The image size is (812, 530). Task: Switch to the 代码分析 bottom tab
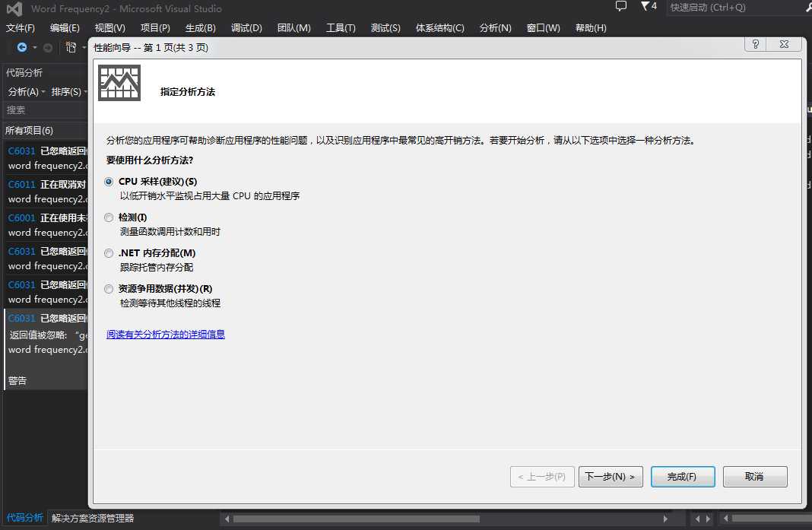tap(24, 518)
